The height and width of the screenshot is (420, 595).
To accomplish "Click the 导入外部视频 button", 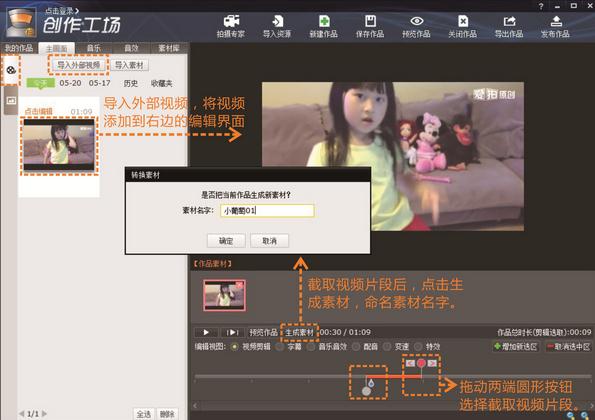I will click(79, 65).
